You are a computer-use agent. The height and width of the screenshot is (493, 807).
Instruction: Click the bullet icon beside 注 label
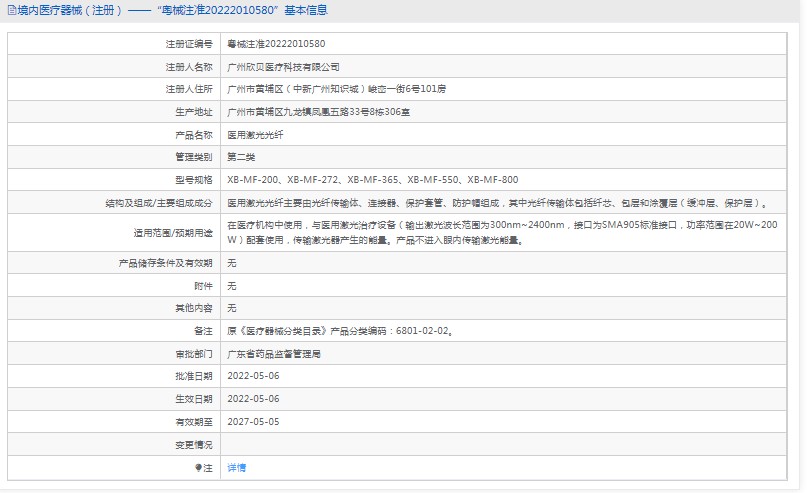198,468
